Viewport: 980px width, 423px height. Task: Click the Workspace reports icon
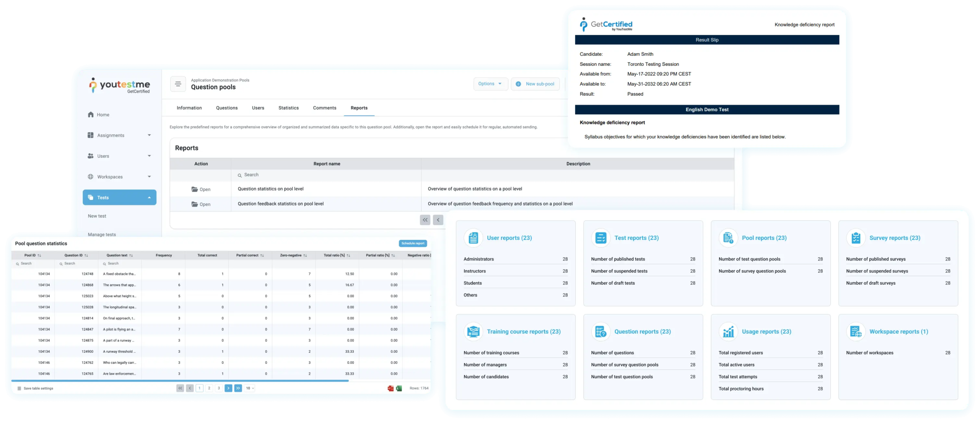856,332
